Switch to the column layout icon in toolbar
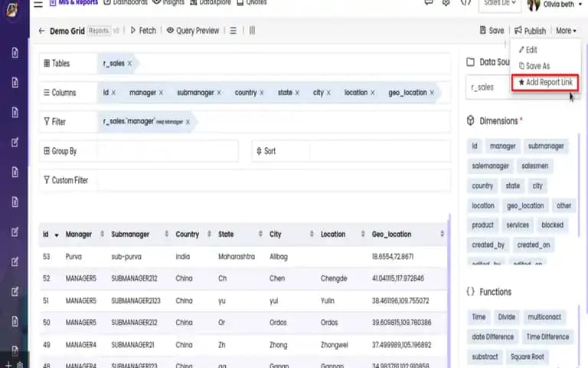This screenshot has width=588, height=368. click(x=252, y=31)
